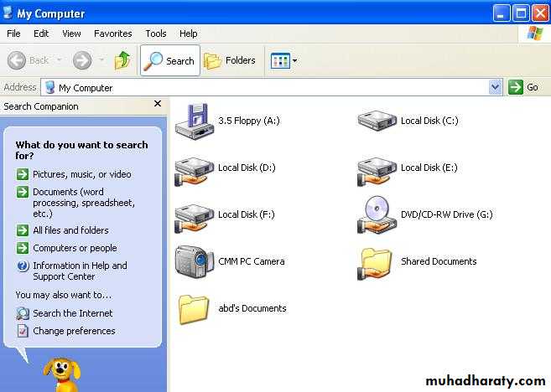Search for Pictures, music, or video
Image resolution: width=551 pixels, height=392 pixels.
pyautogui.click(x=81, y=174)
